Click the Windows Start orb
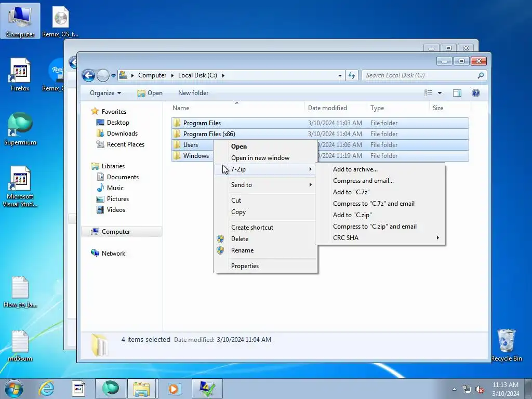532x399 pixels. click(14, 389)
